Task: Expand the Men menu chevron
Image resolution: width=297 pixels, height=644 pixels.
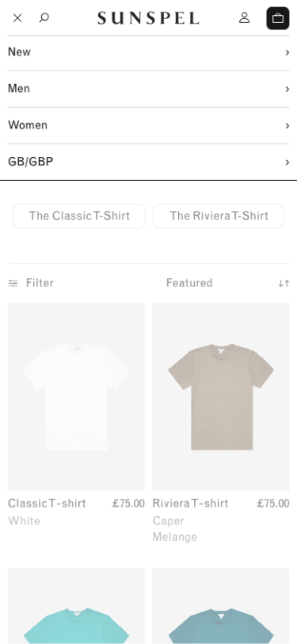Action: [287, 89]
